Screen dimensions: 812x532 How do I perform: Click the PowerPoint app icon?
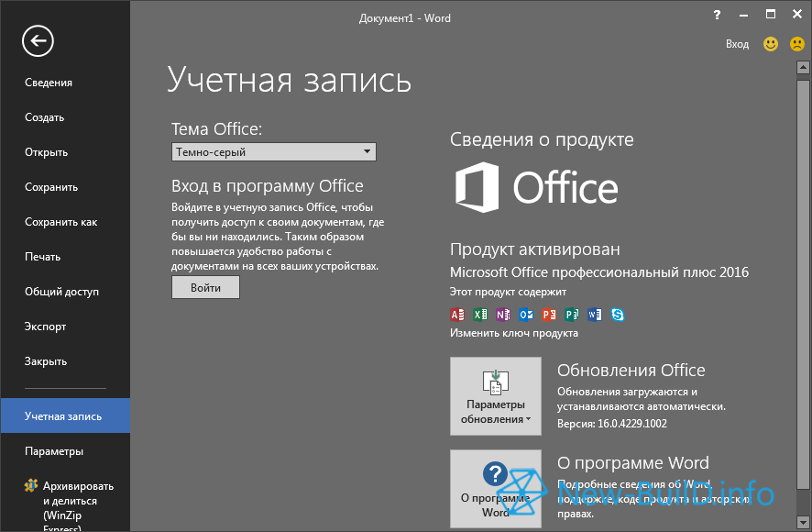(x=548, y=315)
